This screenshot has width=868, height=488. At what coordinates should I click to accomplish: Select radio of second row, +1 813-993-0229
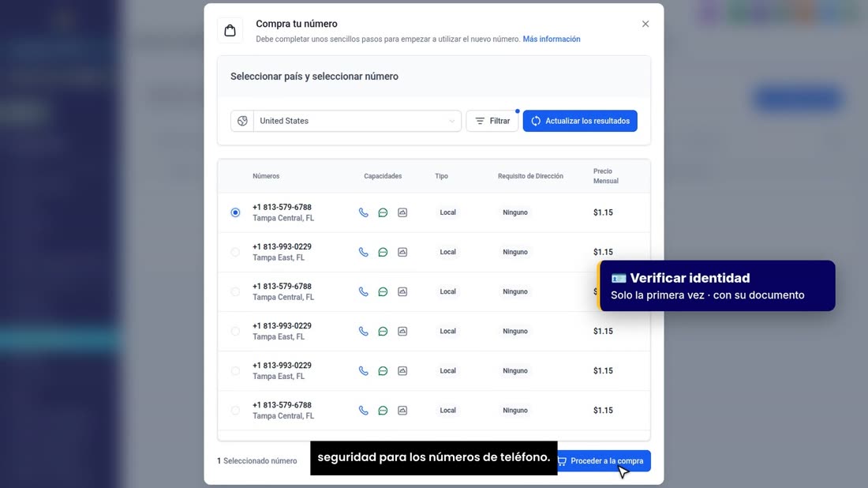[x=235, y=252]
